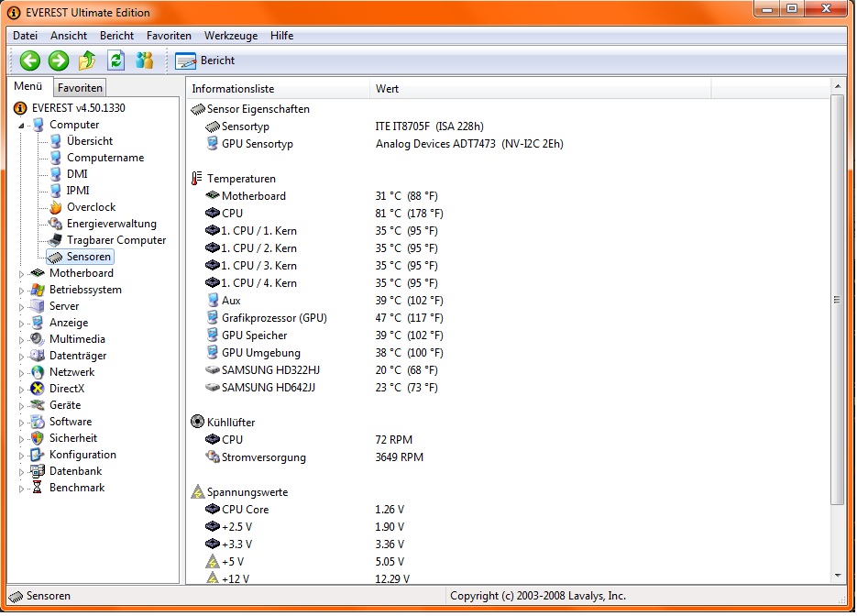
Task: Click the Datenbank icon in the tree
Action: 38,471
